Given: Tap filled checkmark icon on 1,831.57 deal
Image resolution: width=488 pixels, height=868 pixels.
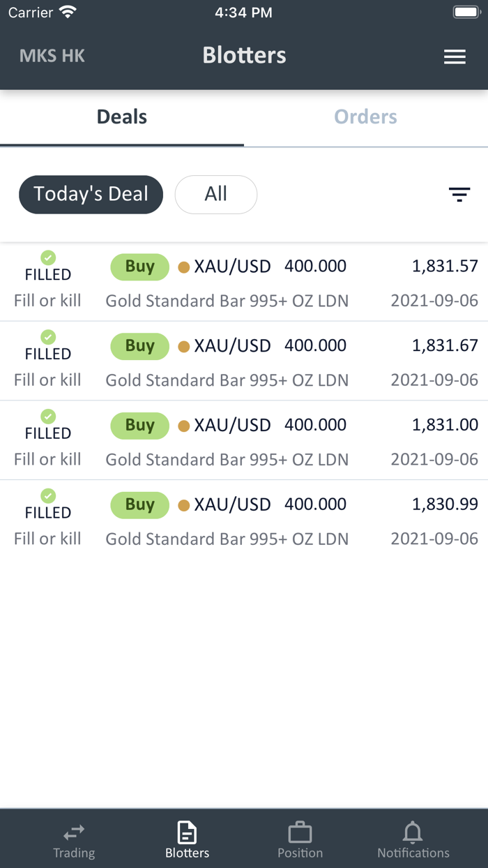Looking at the screenshot, I should 48,257.
